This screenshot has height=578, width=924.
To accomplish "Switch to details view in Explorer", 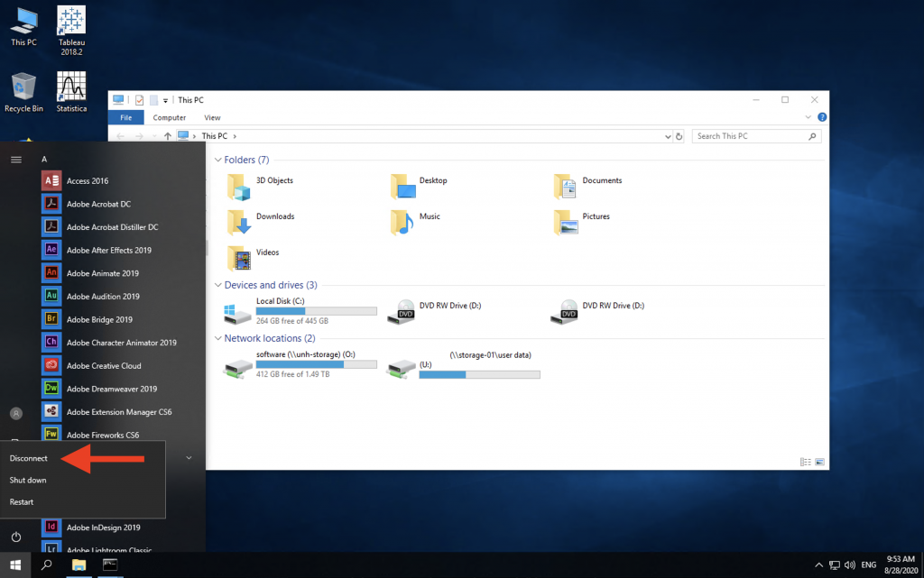I will 805,462.
